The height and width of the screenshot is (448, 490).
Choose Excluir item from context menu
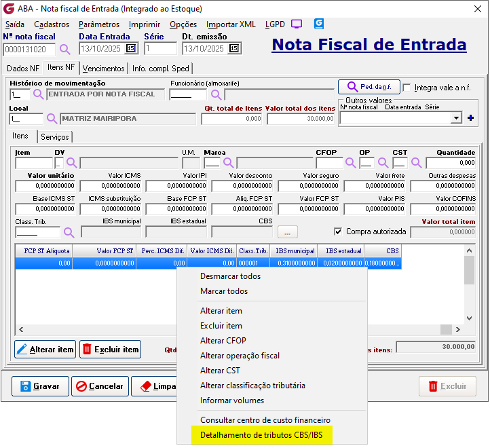tap(221, 326)
